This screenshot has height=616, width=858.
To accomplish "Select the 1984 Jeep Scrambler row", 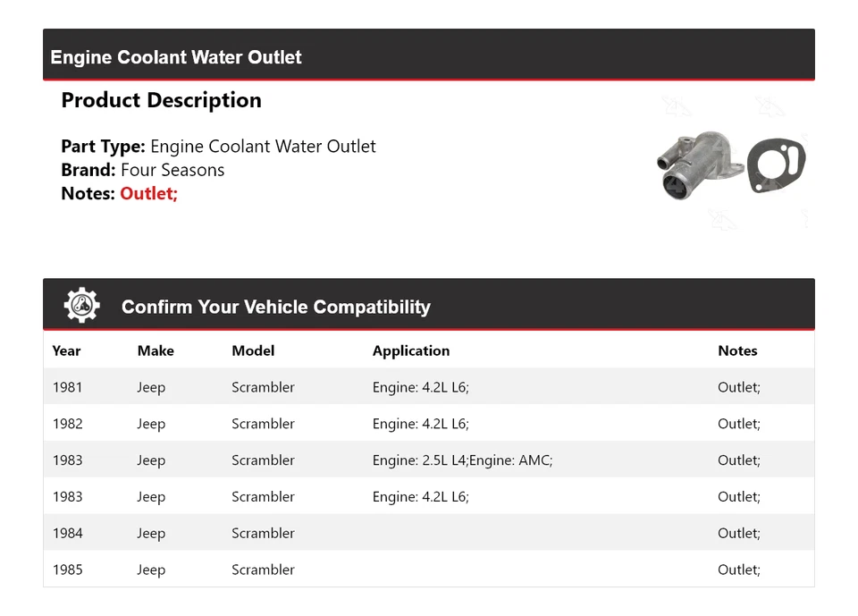I will [263, 533].
